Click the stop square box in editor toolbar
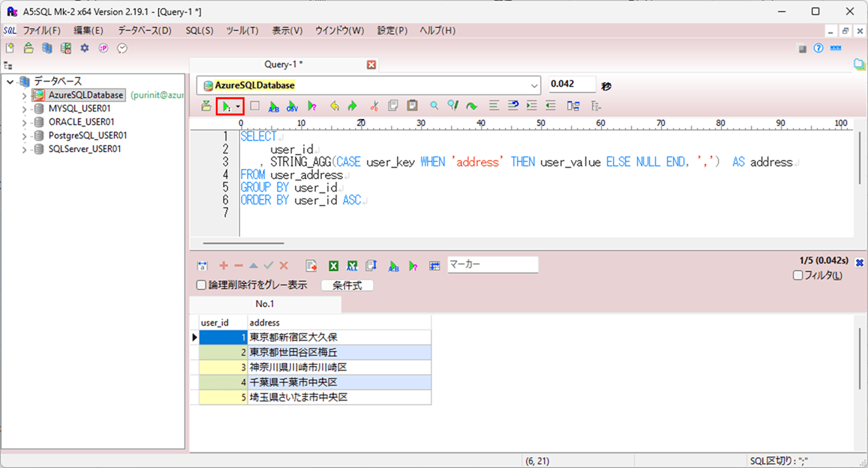The image size is (868, 468). pos(255,106)
